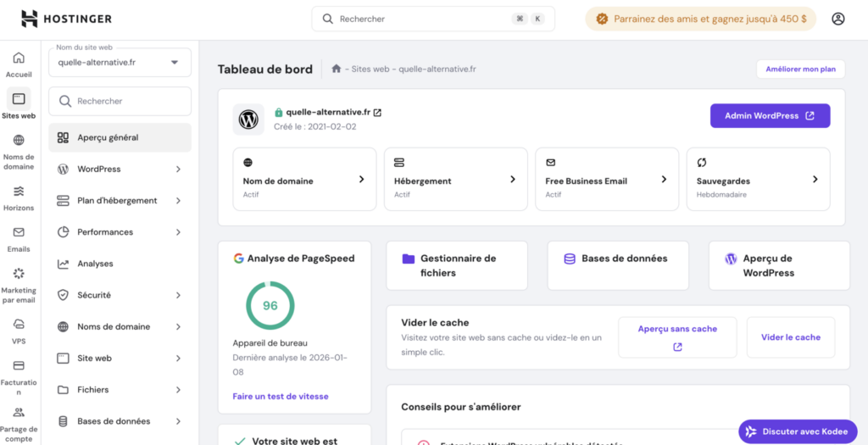Screen dimensions: 868x445
Task: Expand the WordPress sidebar section
Action: coord(178,169)
